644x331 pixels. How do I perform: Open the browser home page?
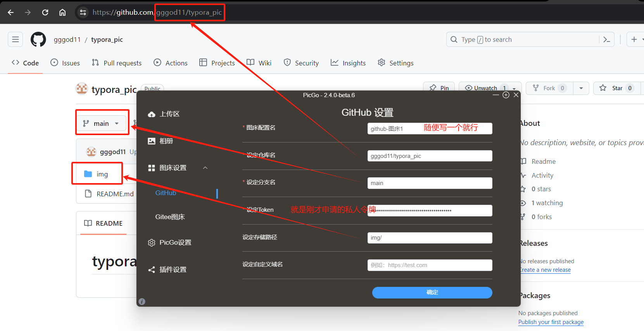(x=62, y=12)
